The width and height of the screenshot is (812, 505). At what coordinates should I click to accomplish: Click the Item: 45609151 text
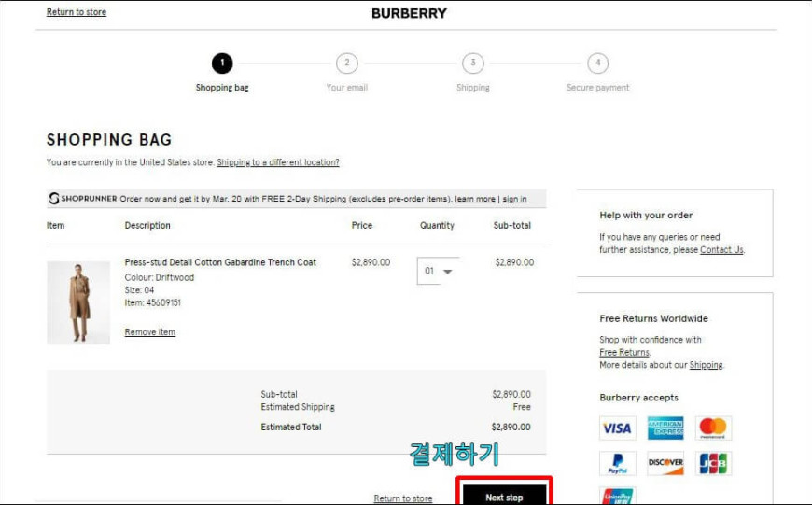[x=153, y=302]
